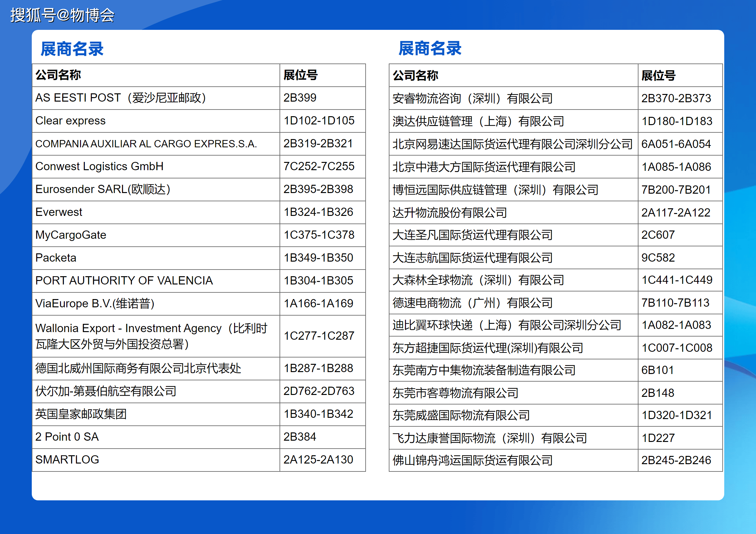Image resolution: width=756 pixels, height=534 pixels.
Task: Select booth number 2B399
Action: [300, 98]
